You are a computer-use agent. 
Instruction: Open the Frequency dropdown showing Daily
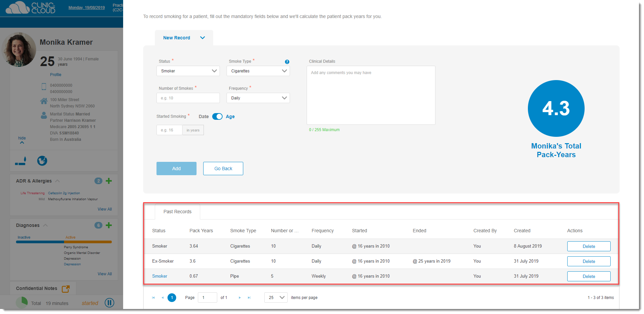[258, 98]
